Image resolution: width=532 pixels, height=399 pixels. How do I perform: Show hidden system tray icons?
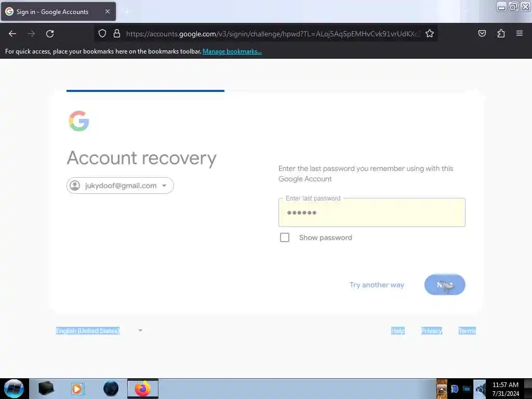[x=442, y=389]
